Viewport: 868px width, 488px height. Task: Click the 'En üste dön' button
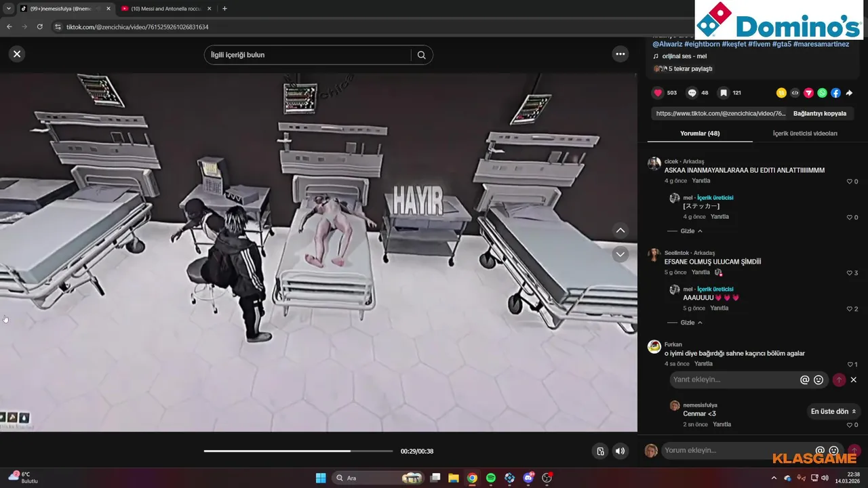833,411
